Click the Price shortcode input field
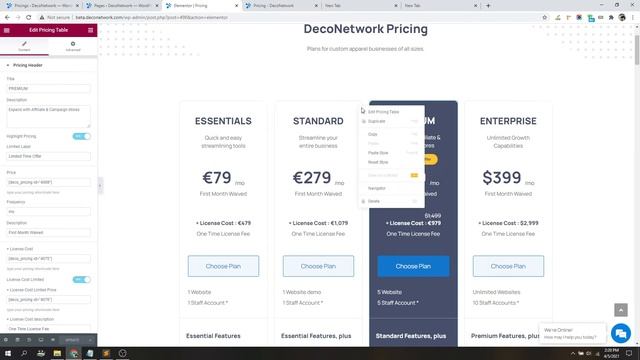 48,182
